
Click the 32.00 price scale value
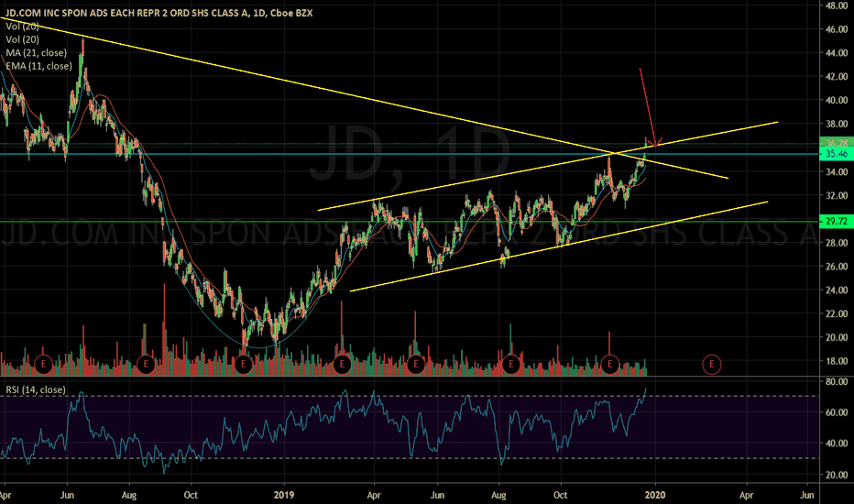click(837, 195)
